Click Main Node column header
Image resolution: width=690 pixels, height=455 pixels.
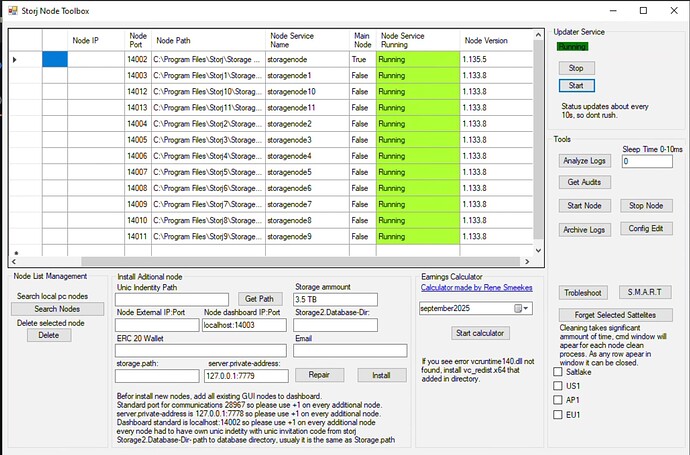tap(363, 40)
